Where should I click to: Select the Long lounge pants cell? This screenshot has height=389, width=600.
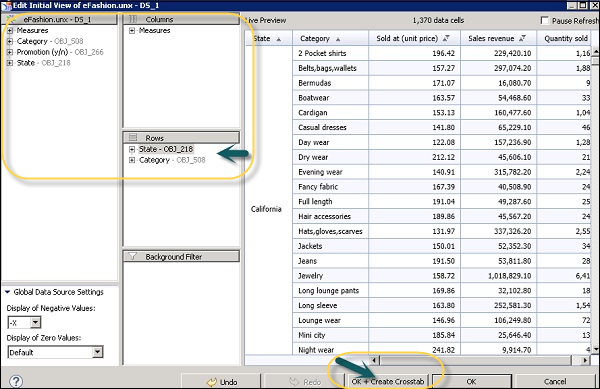click(330, 291)
